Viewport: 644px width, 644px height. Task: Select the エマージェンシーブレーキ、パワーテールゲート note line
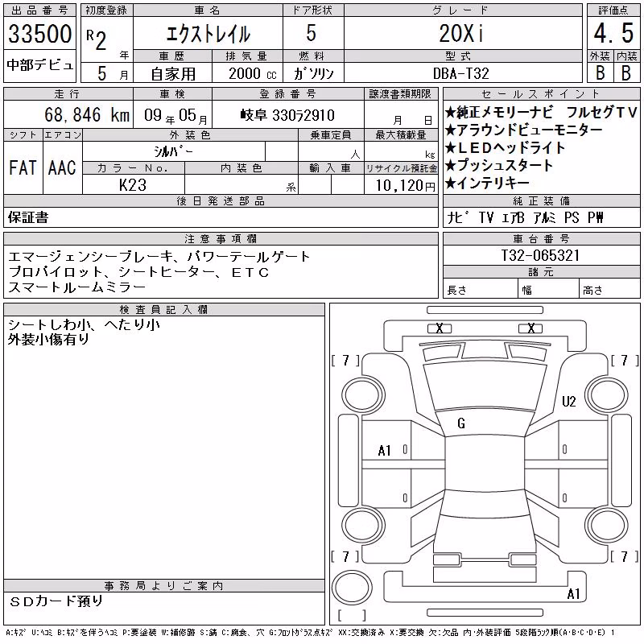tap(159, 257)
